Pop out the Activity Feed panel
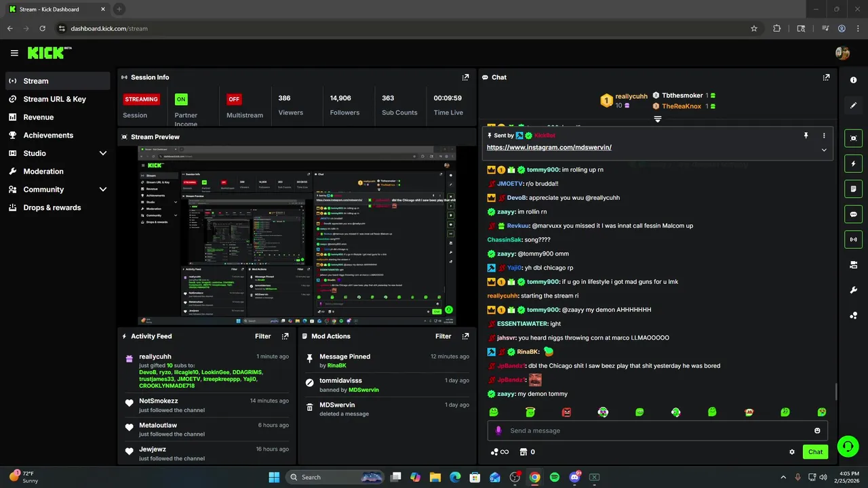This screenshot has height=488, width=868. [285, 336]
